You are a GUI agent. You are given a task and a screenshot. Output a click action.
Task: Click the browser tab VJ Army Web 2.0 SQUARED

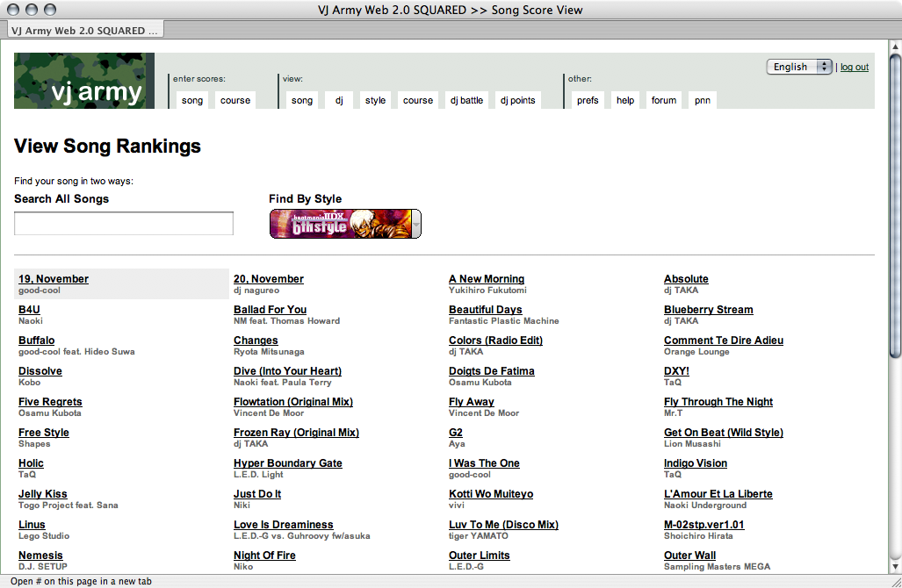pyautogui.click(x=84, y=31)
